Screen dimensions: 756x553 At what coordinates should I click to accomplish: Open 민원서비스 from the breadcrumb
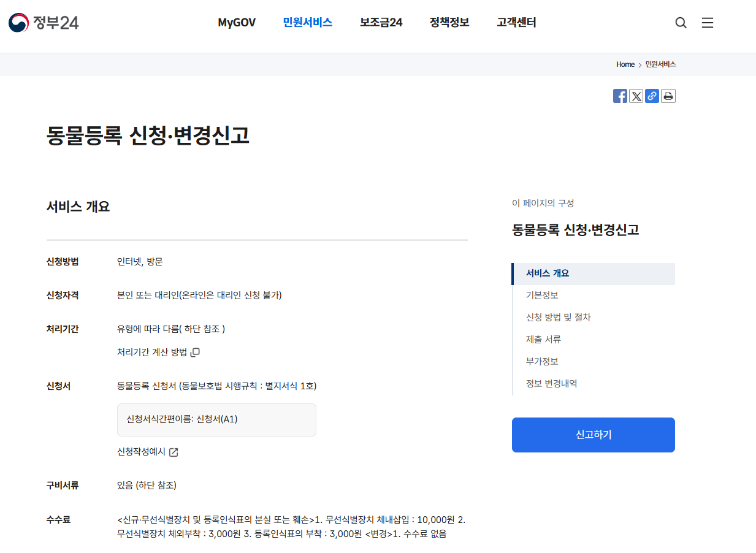659,64
